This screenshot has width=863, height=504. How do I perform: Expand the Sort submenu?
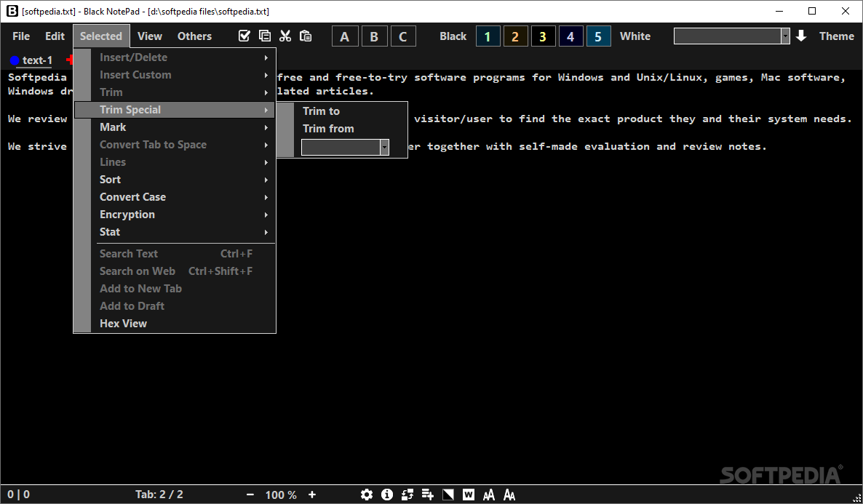point(175,180)
